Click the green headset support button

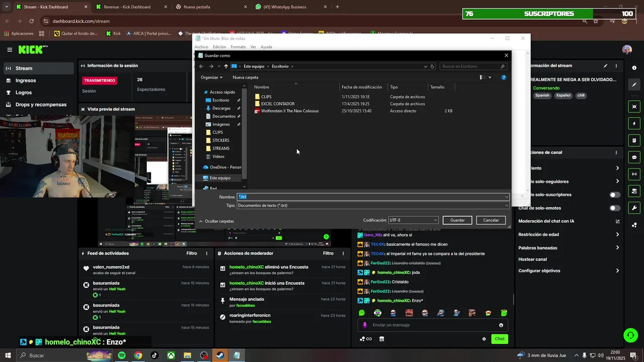point(630,335)
